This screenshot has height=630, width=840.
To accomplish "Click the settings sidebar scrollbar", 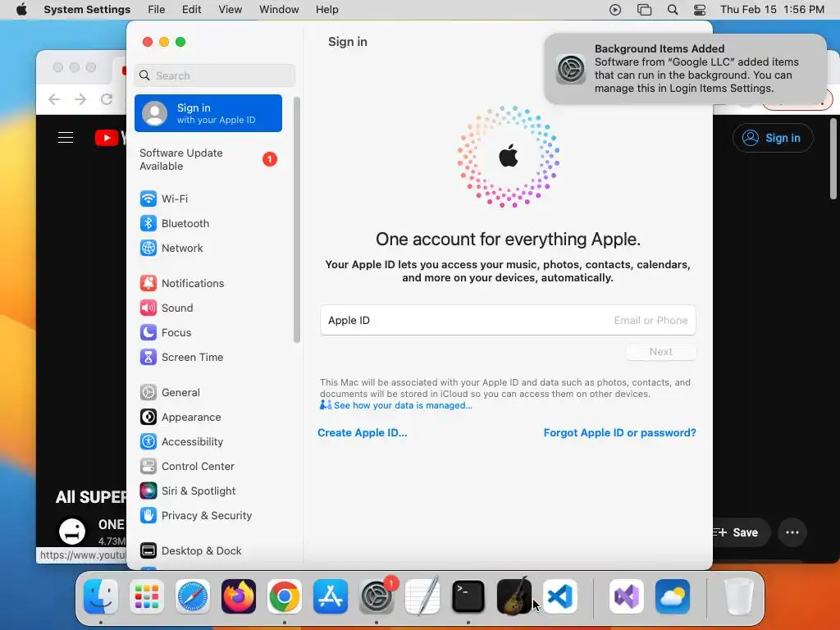I will tap(297, 220).
